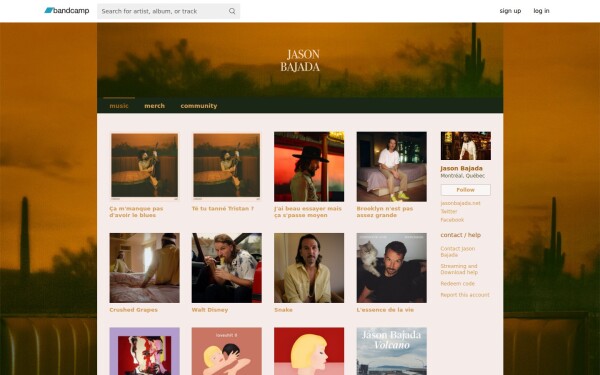
Task: Open L'essence de la vie album cover
Action: 391,268
